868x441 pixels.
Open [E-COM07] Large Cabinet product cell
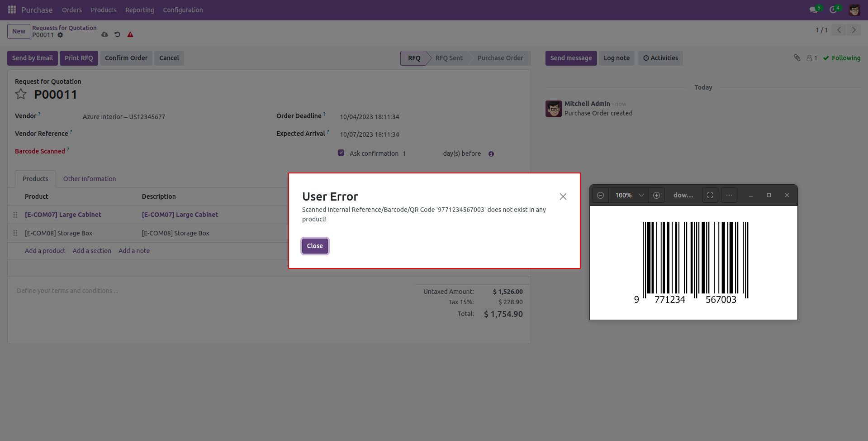click(x=63, y=215)
